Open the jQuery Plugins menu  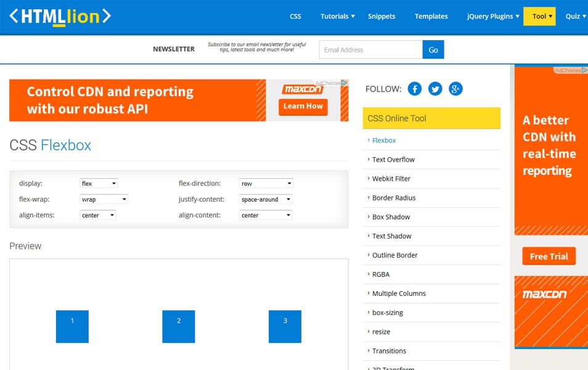pos(493,17)
